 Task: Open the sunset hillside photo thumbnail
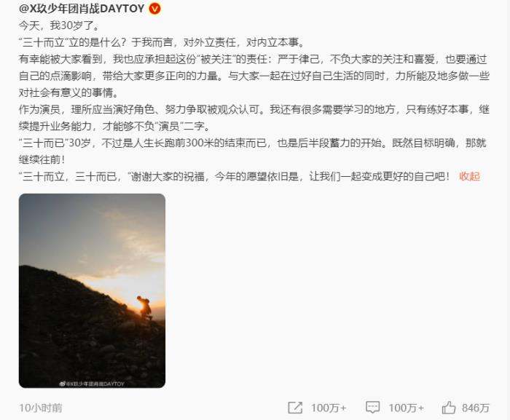click(x=92, y=290)
